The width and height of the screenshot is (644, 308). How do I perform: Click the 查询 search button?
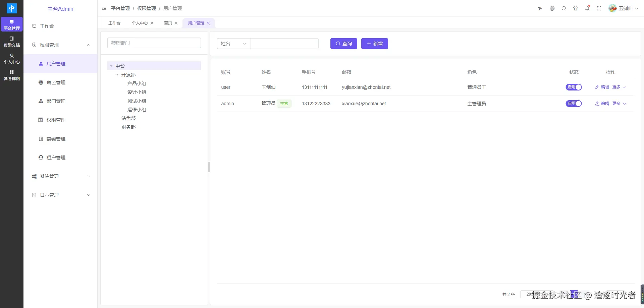(344, 44)
